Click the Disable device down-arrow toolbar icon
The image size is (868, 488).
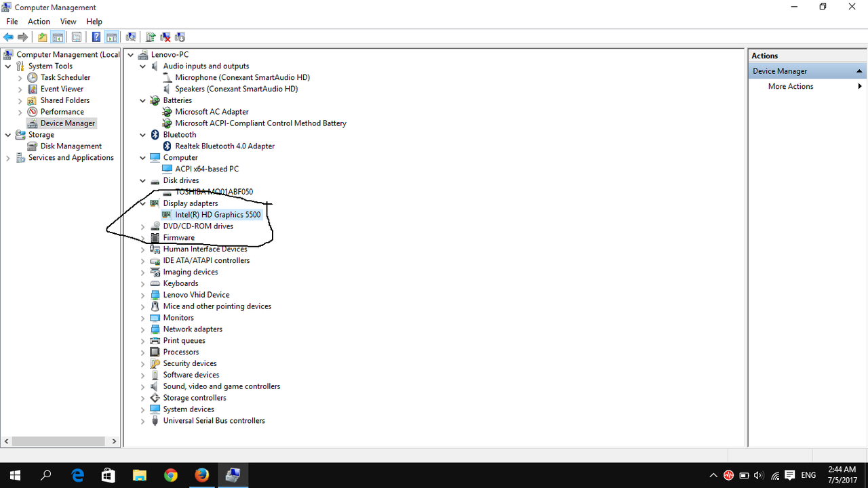pos(180,37)
